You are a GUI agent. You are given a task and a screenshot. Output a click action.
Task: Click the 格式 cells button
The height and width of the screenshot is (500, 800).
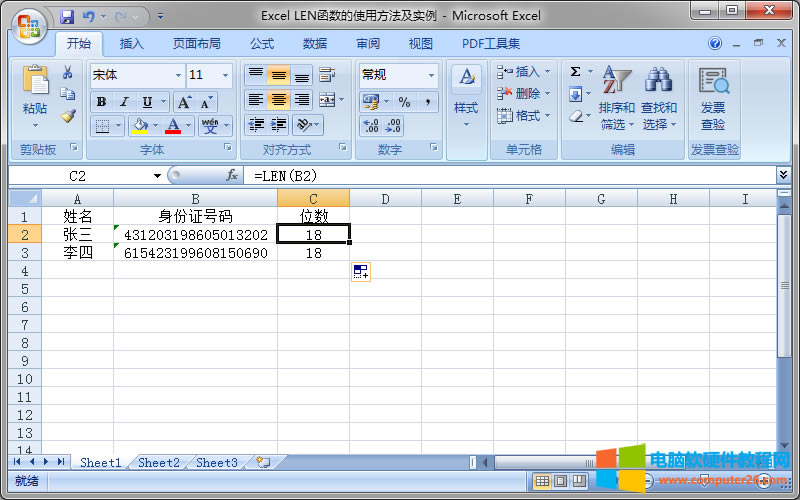pos(523,116)
